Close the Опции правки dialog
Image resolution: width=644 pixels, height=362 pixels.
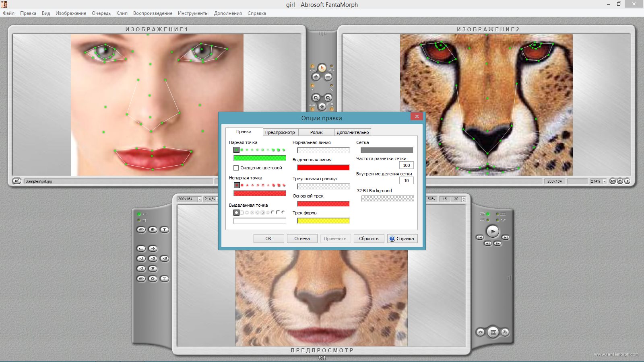click(417, 117)
